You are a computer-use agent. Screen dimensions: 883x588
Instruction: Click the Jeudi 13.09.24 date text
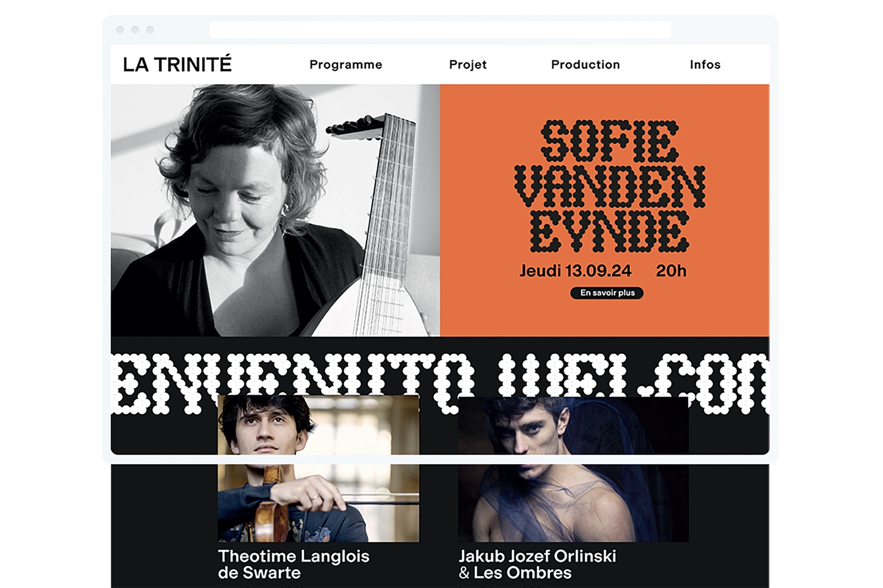(x=575, y=271)
